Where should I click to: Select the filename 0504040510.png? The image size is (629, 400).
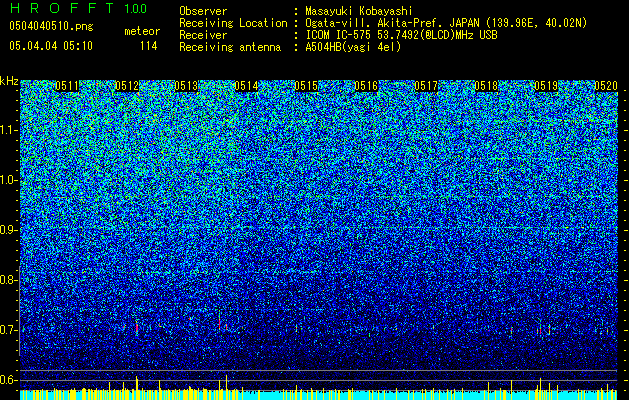tap(51, 26)
